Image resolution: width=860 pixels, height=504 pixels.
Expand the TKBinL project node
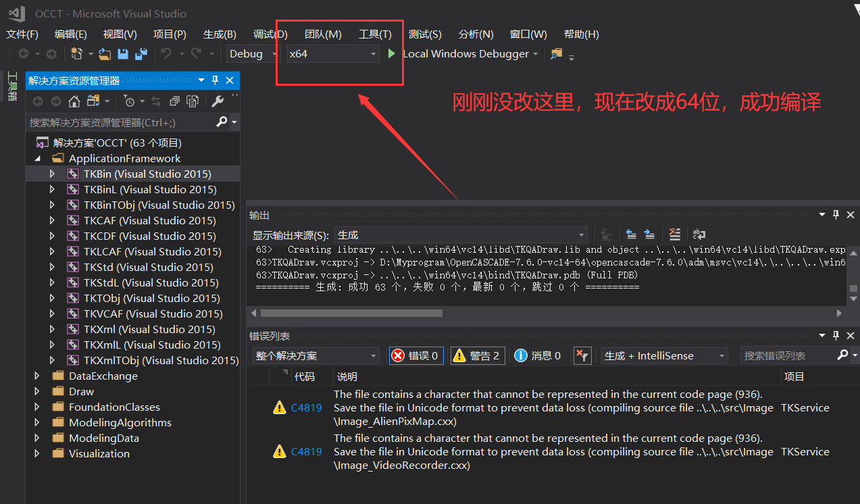[52, 190]
